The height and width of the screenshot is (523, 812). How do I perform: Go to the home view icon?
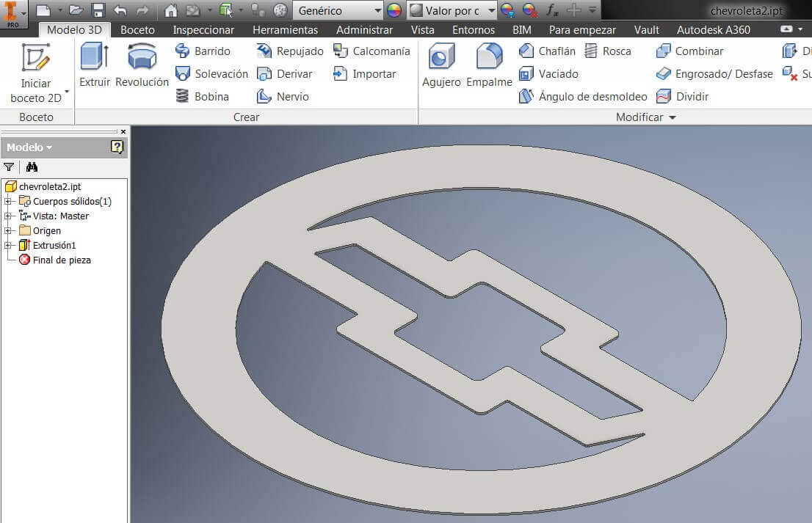170,10
